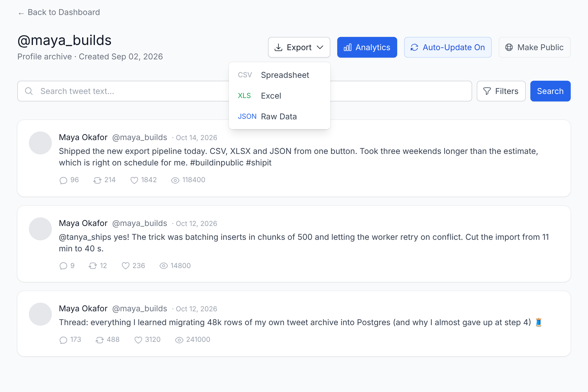Click the reply icon with 9 replies

[x=63, y=266]
